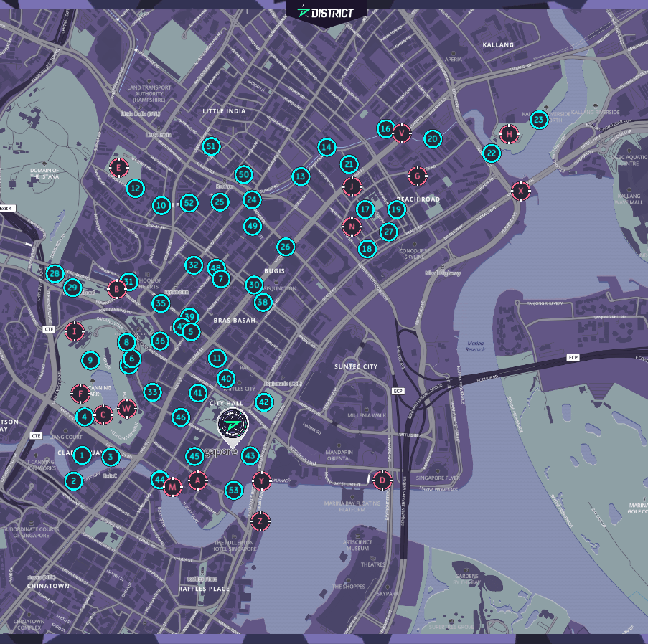
Task: Open marker D near Singapore Flyer
Action: tap(382, 480)
